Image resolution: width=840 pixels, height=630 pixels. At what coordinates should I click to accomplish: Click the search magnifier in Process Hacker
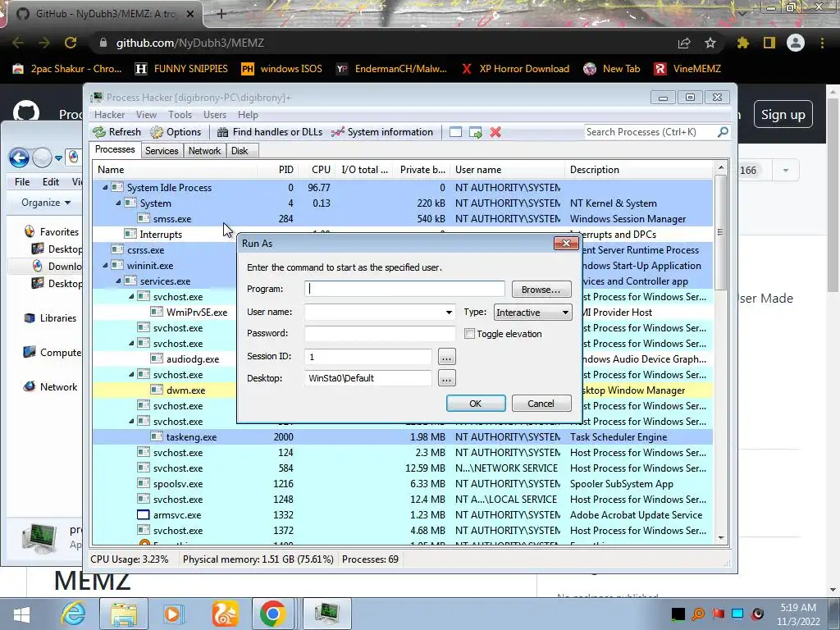[723, 132]
